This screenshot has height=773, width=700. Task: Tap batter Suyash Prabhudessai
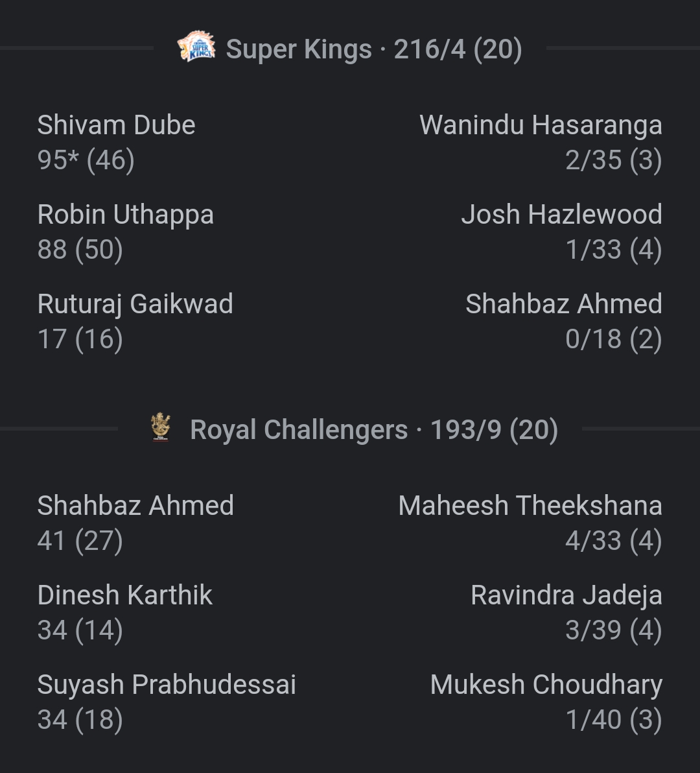[x=167, y=685]
